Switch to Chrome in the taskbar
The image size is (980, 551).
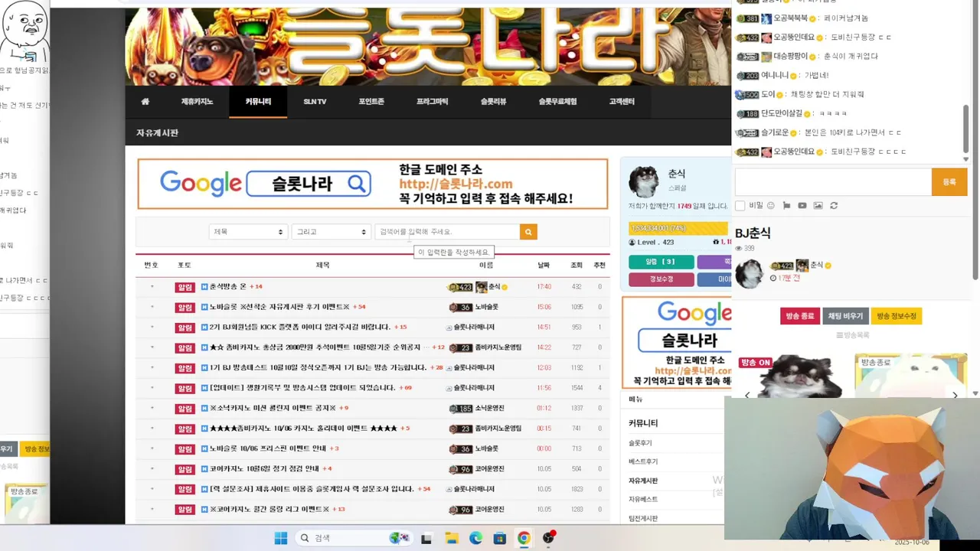[524, 538]
